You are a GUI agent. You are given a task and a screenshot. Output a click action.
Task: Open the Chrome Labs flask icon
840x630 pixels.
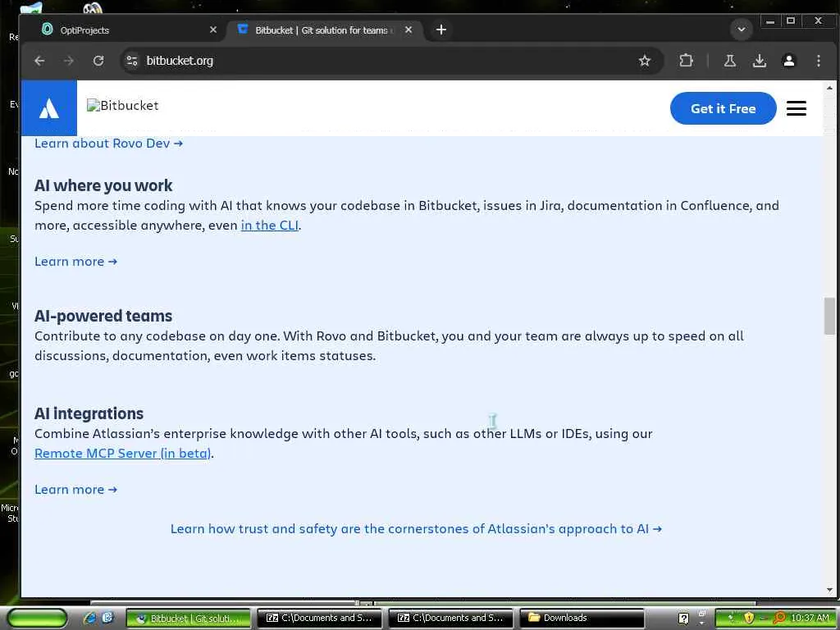click(x=729, y=61)
